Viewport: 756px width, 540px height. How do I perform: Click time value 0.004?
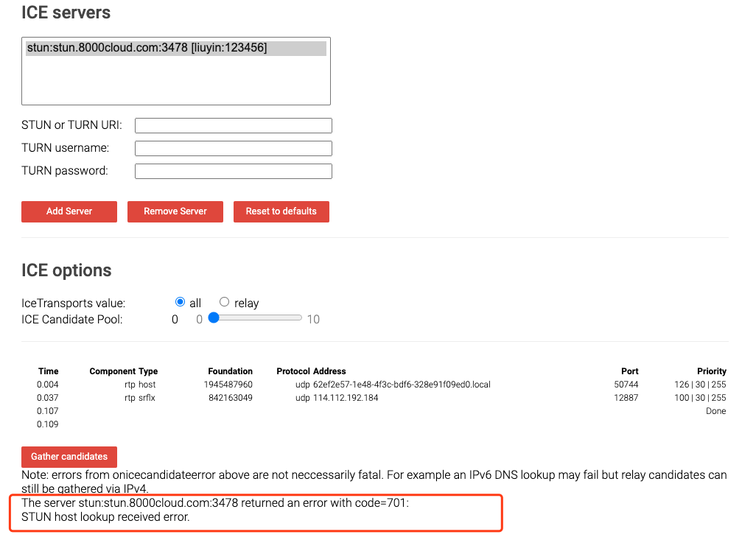coord(48,385)
